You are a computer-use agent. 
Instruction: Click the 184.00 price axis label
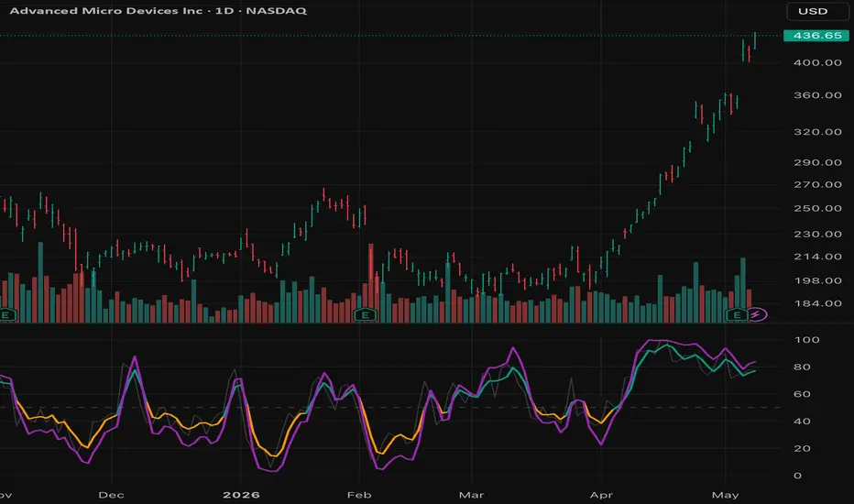click(817, 303)
